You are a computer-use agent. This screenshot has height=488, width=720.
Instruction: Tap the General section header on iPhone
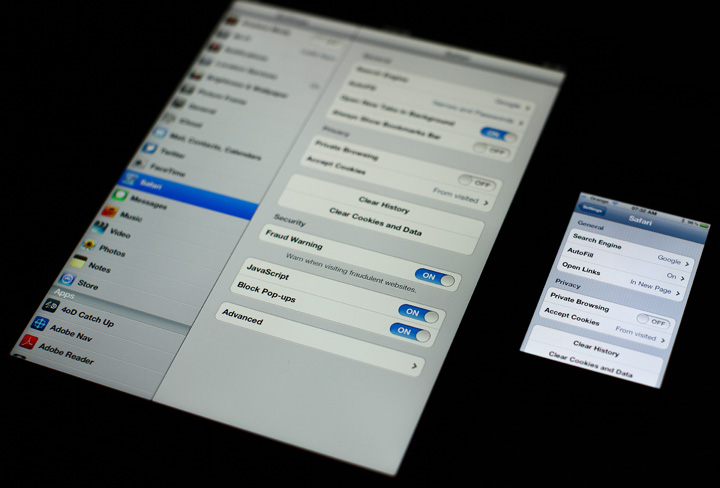(x=591, y=224)
